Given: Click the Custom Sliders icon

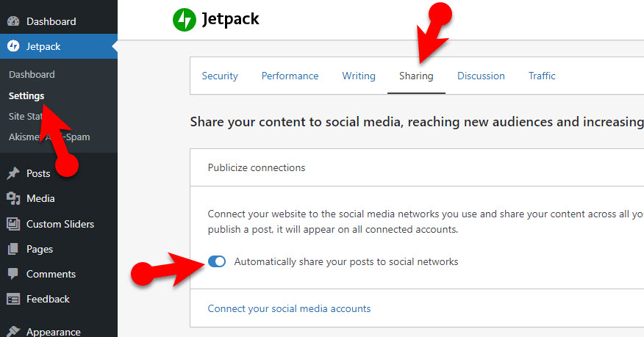Looking at the screenshot, I should [13, 224].
